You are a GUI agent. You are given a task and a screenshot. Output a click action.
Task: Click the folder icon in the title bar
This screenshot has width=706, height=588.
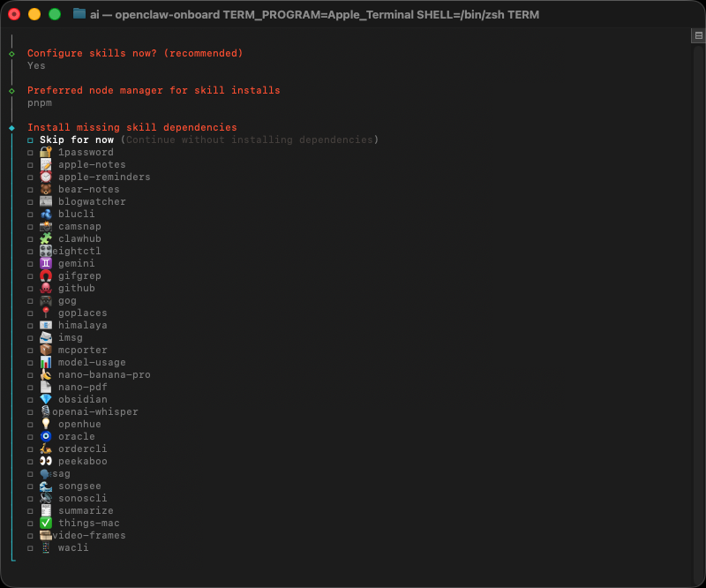pyautogui.click(x=79, y=14)
